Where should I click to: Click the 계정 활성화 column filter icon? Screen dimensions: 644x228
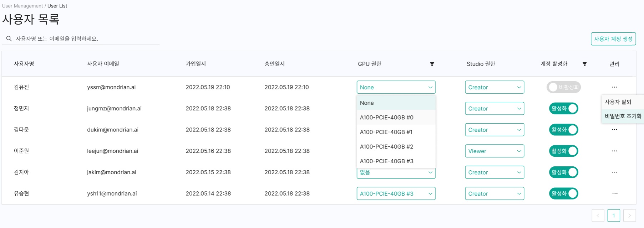click(x=584, y=64)
